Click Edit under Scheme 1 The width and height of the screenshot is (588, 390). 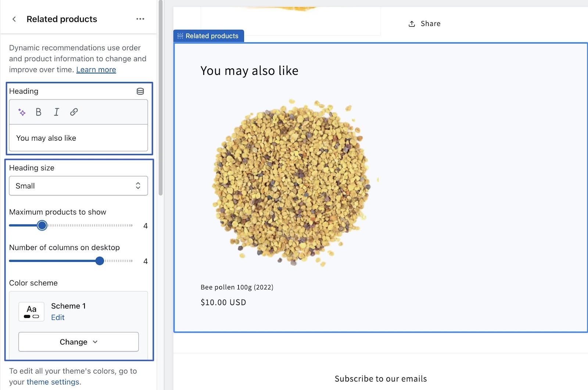pyautogui.click(x=58, y=318)
